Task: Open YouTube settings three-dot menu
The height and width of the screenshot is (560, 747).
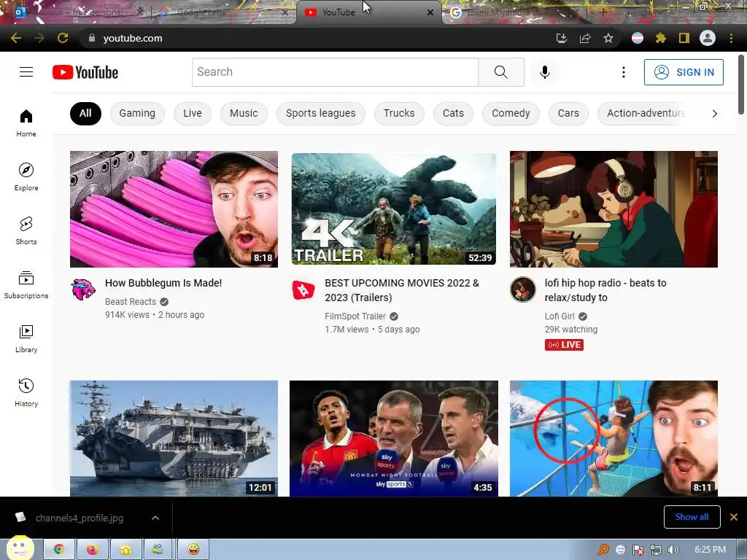Action: 623,72
